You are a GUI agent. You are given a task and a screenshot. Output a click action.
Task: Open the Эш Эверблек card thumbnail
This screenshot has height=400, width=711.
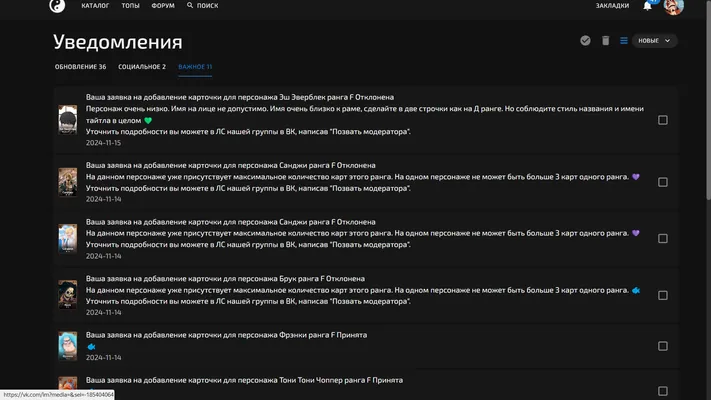68,119
